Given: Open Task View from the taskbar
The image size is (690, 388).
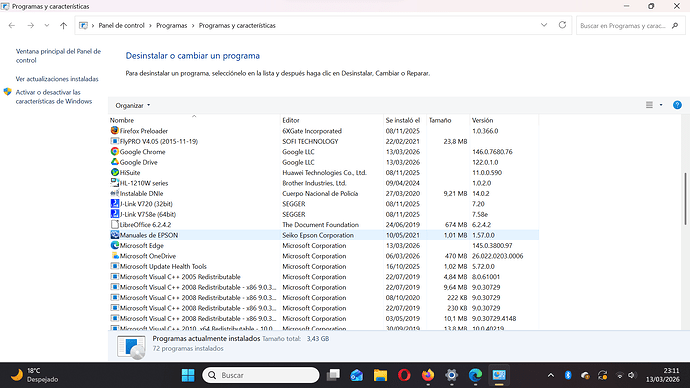Looking at the screenshot, I should point(333,375).
